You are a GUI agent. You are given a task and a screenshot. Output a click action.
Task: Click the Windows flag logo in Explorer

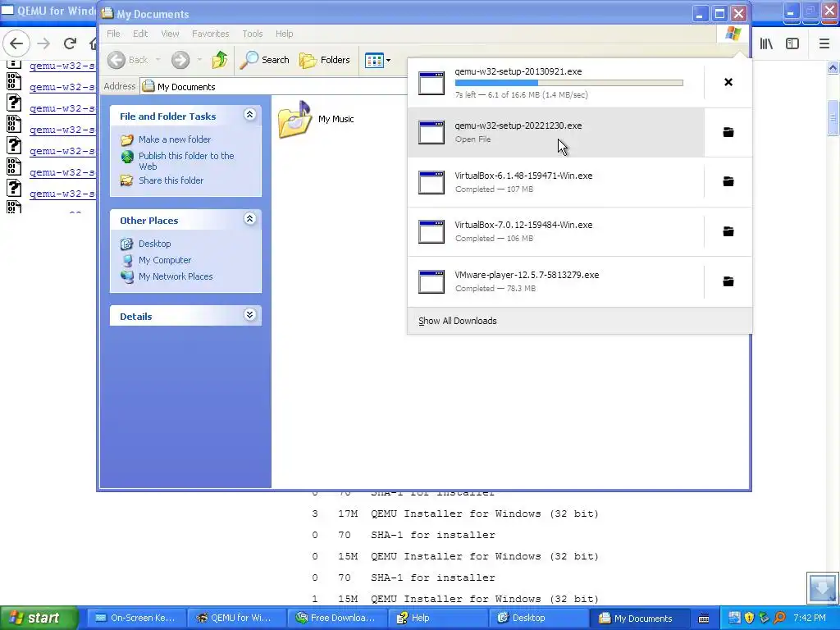coord(733,34)
